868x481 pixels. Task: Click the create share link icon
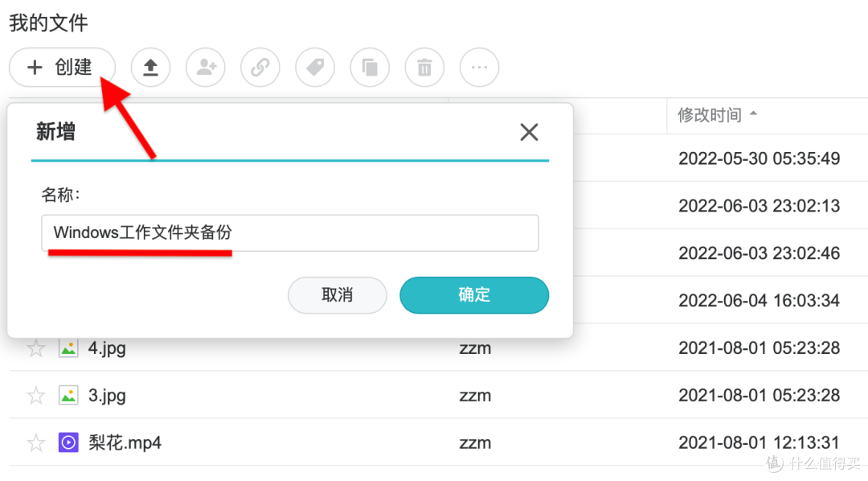tap(260, 68)
